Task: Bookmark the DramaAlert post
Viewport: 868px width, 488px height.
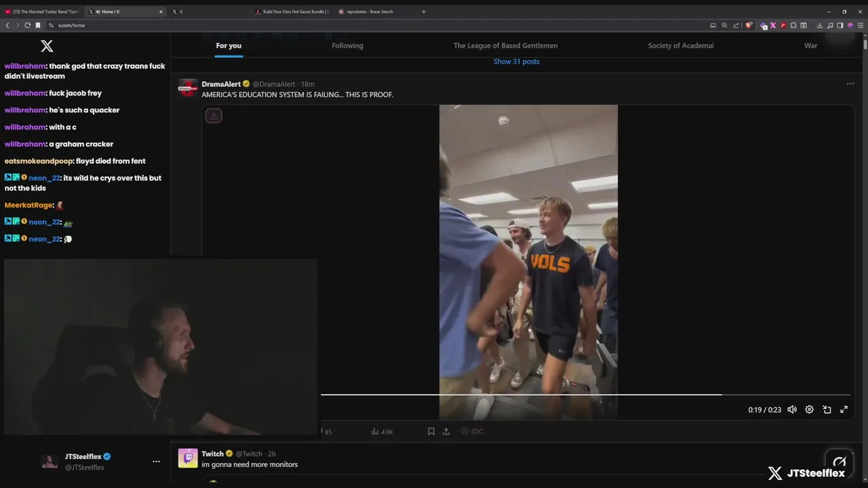Action: (431, 431)
